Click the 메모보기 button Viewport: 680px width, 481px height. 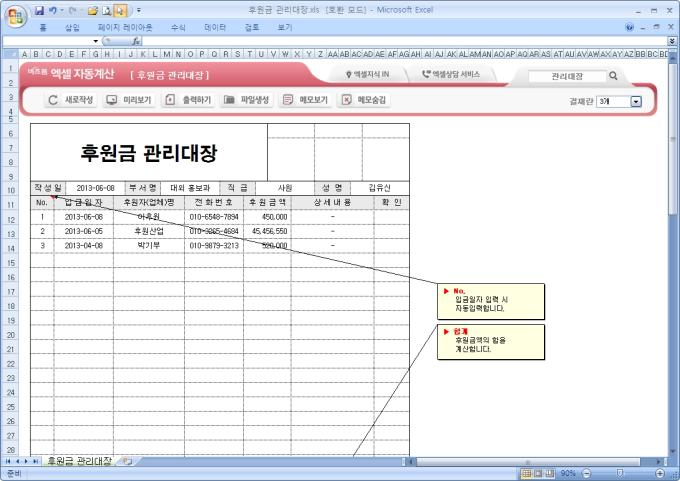tap(305, 100)
